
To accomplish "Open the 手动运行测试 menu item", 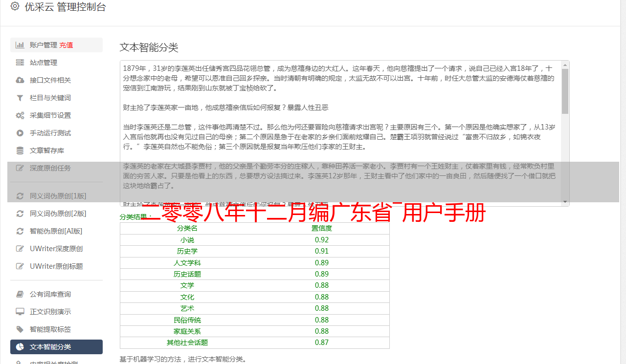I will (56, 133).
